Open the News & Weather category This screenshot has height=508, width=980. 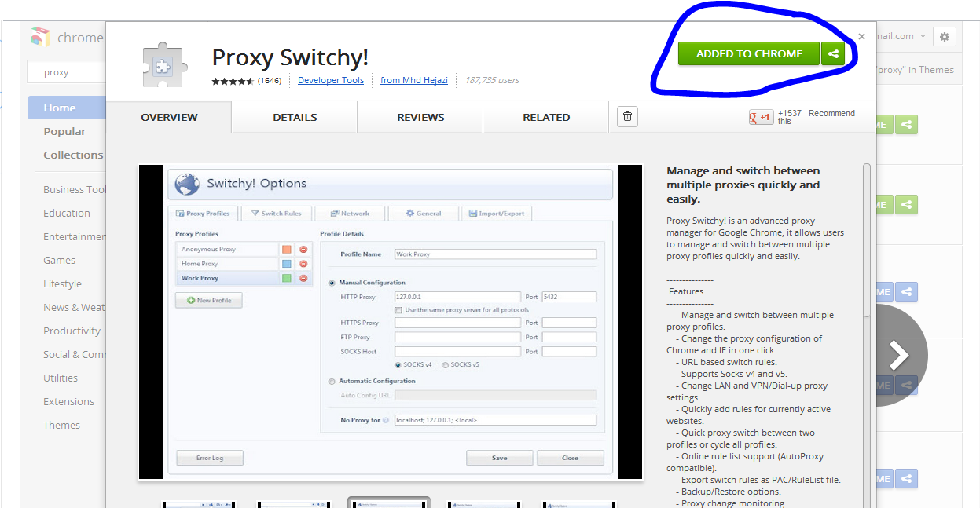click(75, 307)
